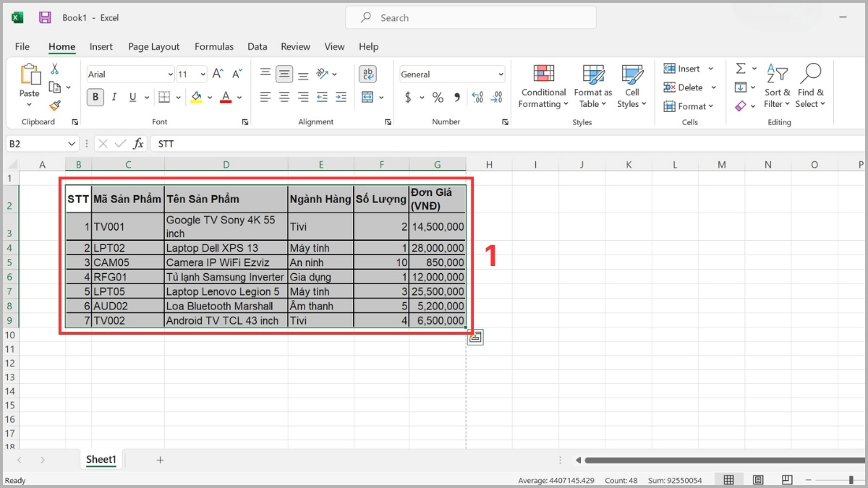868x488 pixels.
Task: Apply Percent Style number formatting
Action: point(437,97)
